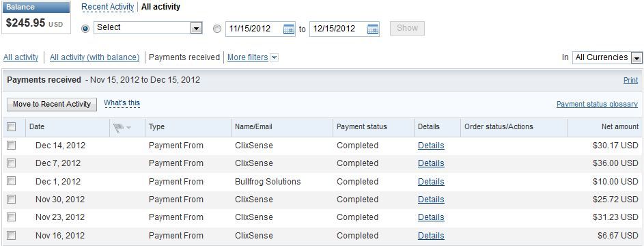
Task: Click the $25.72 USD amount
Action: coord(615,199)
